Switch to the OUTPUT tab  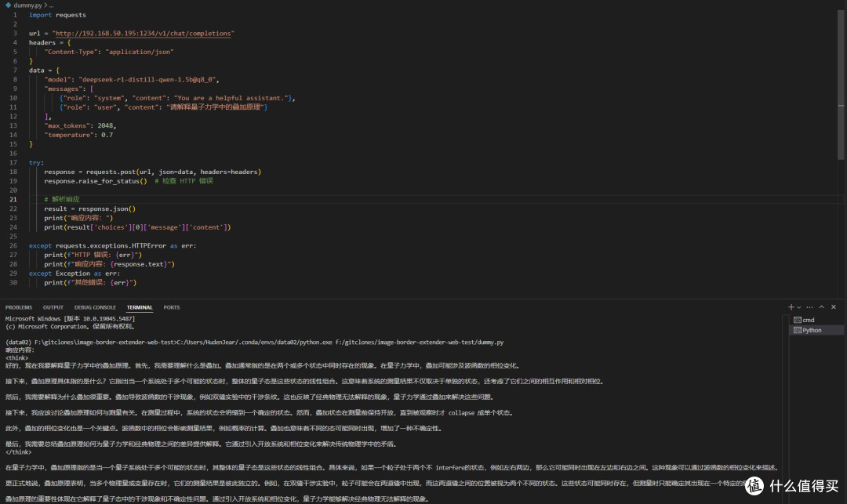click(x=53, y=307)
